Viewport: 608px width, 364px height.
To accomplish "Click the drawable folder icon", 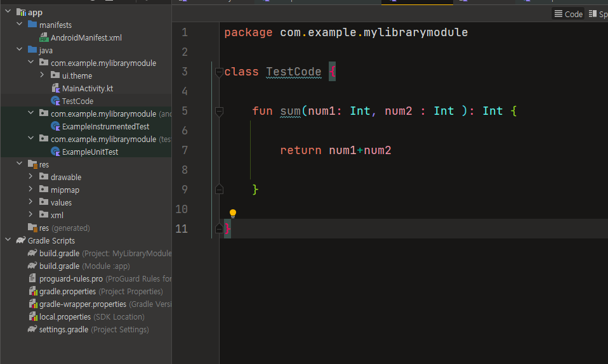I will click(44, 177).
